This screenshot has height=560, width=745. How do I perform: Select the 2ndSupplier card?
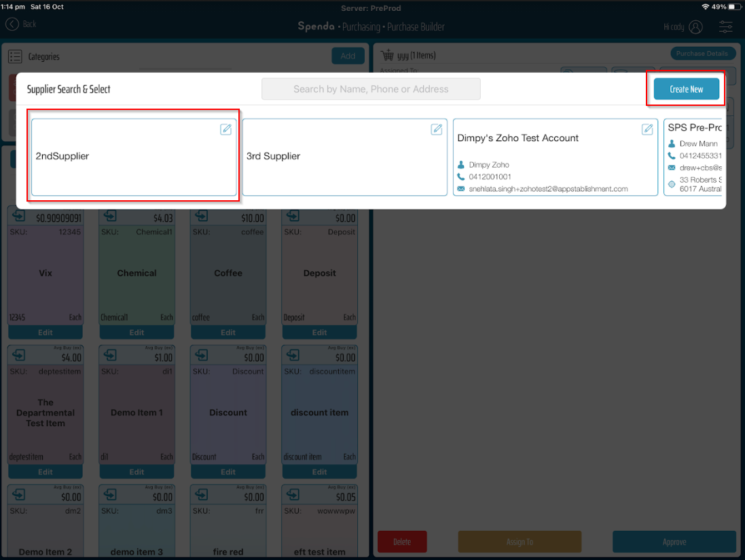pyautogui.click(x=134, y=157)
